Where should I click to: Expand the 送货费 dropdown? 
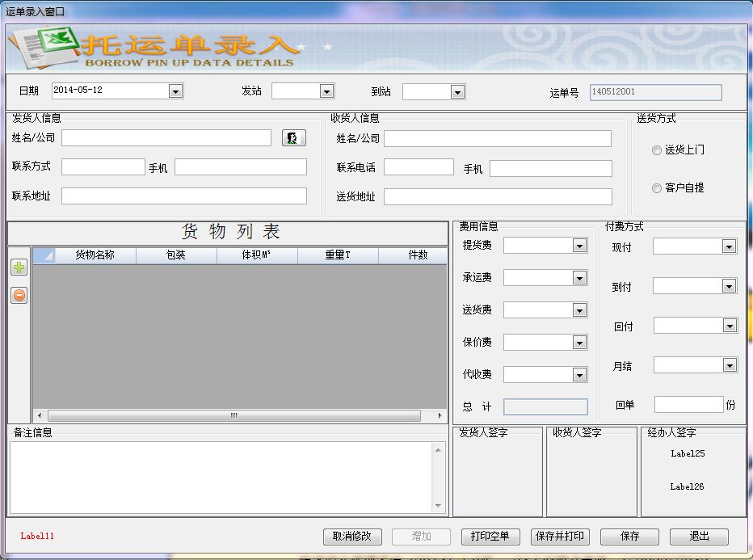click(579, 310)
